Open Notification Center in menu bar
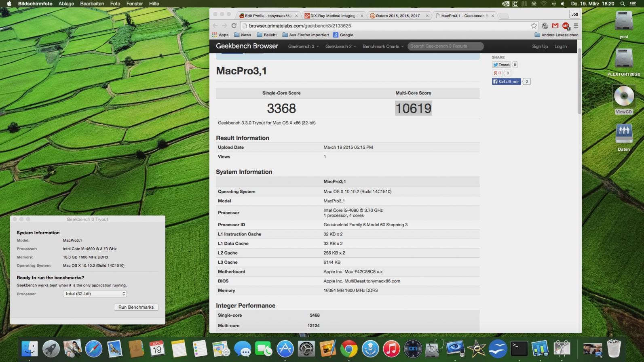 click(x=633, y=4)
